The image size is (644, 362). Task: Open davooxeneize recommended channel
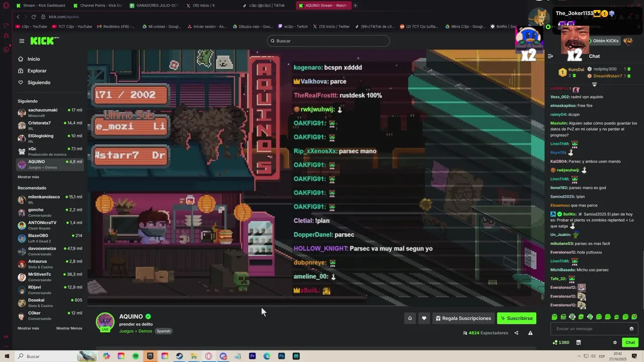point(50,251)
